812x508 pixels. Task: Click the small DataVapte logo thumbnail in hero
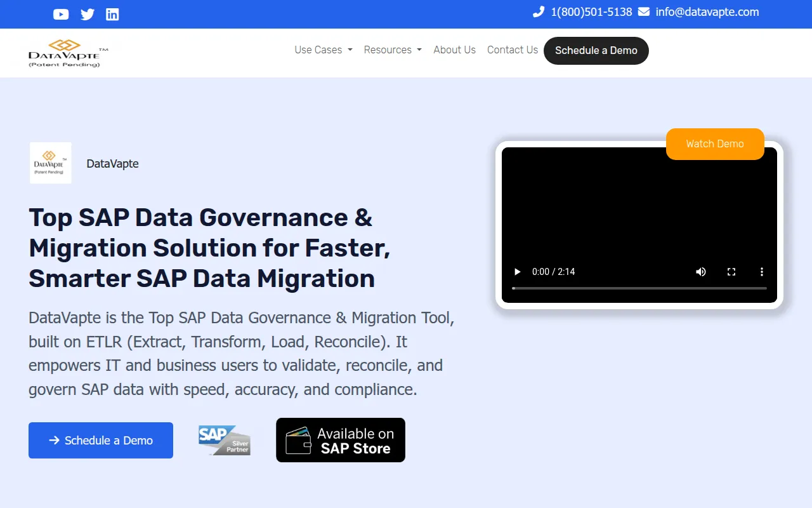pos(51,163)
